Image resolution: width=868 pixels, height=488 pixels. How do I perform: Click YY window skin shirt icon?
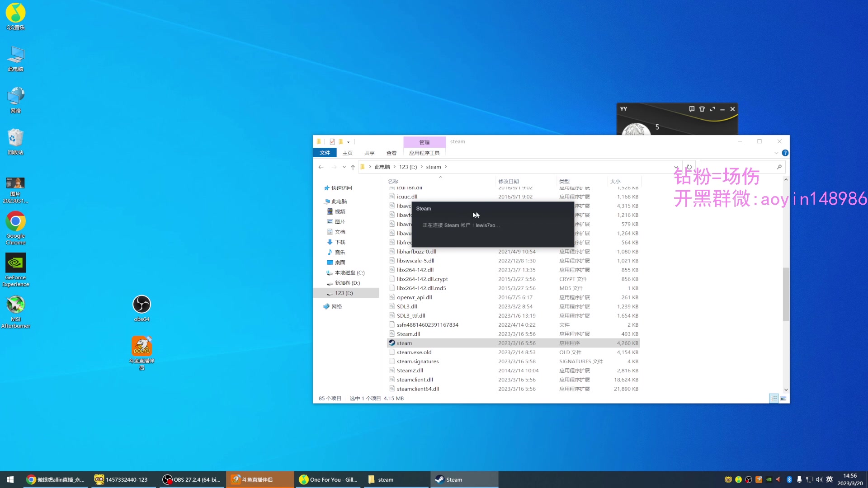(702, 109)
